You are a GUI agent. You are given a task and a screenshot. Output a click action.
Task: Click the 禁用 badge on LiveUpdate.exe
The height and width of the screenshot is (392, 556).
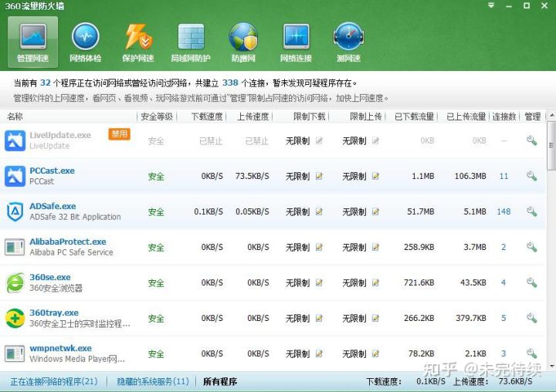coord(119,134)
